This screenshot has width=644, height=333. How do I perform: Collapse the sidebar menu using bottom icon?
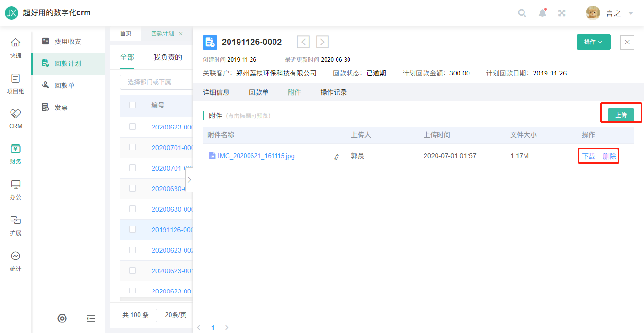91,318
